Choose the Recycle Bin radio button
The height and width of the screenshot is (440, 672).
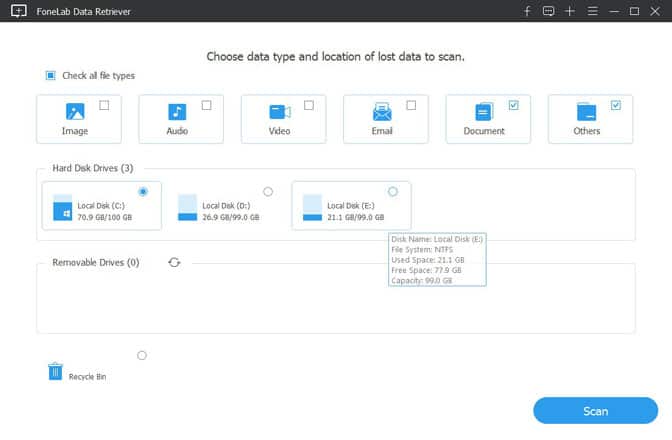point(142,355)
